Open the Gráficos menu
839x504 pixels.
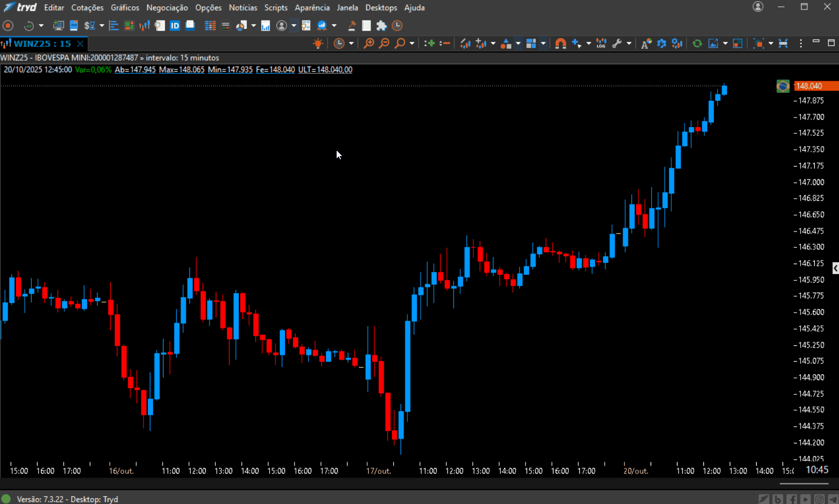click(x=125, y=7)
